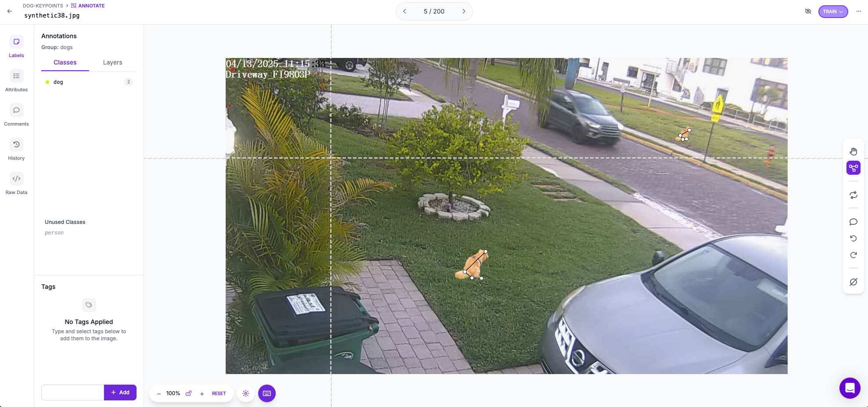This screenshot has width=868, height=407.
Task: Open the TRAIN dropdown
Action: pos(833,11)
